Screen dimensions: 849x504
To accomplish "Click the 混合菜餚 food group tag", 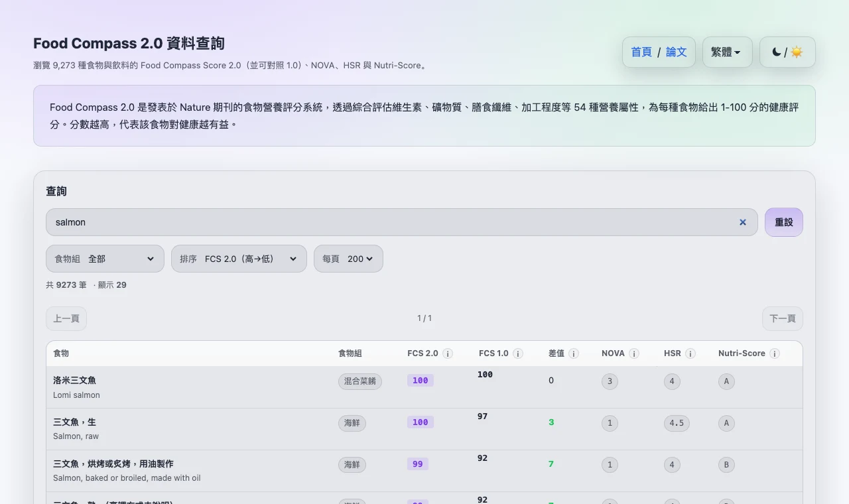I will coord(360,381).
